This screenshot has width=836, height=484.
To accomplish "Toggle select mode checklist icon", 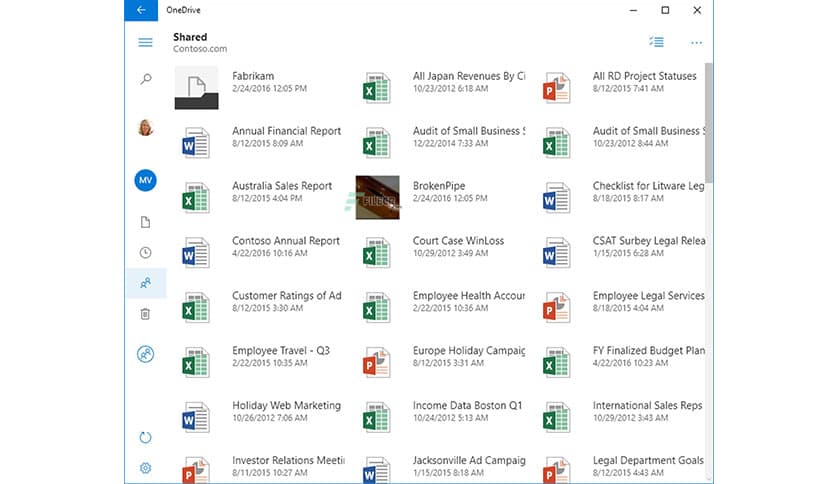I will [x=656, y=42].
